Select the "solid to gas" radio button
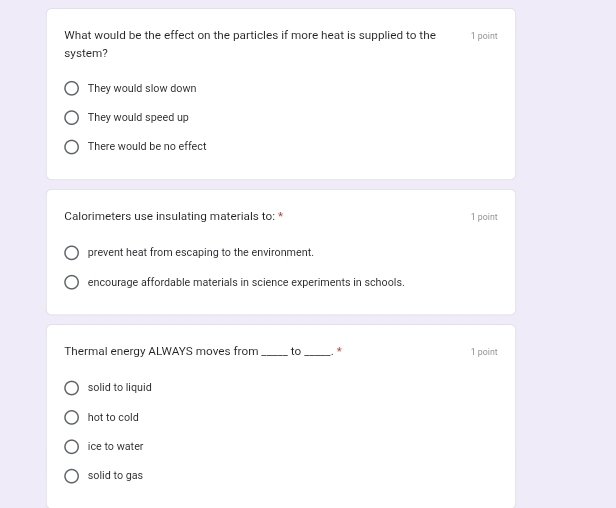This screenshot has width=616, height=508. 72,476
